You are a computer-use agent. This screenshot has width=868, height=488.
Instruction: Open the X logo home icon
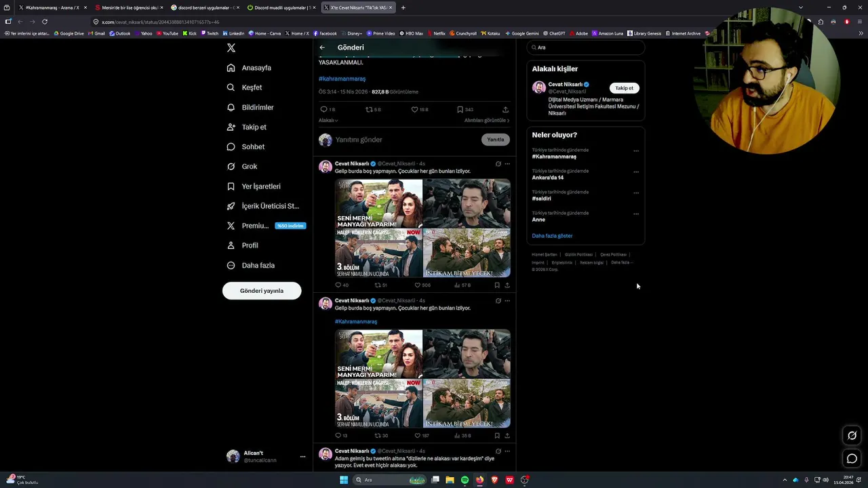point(231,48)
